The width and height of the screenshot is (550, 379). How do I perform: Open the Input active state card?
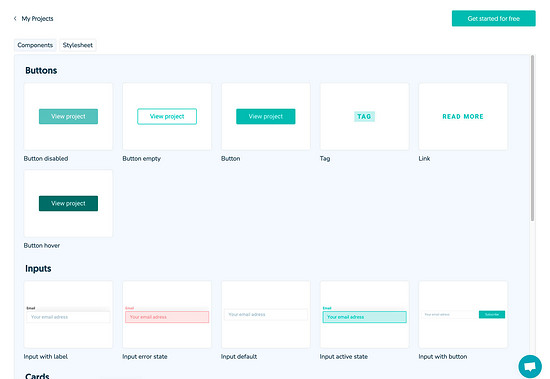(364, 314)
